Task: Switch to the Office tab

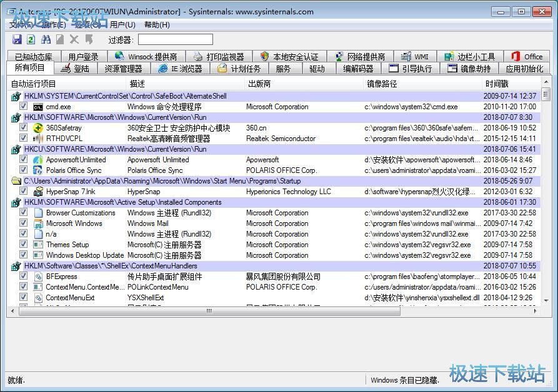Action: pos(527,57)
